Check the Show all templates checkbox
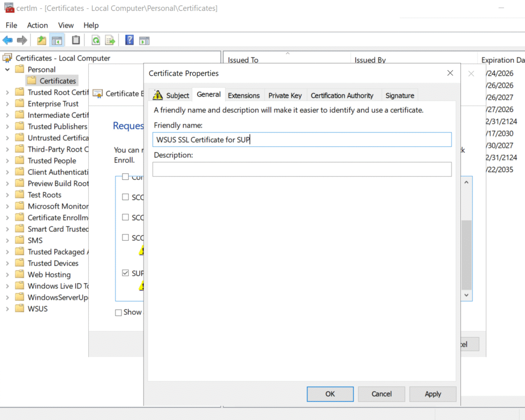The width and height of the screenshot is (525, 420). [118, 312]
